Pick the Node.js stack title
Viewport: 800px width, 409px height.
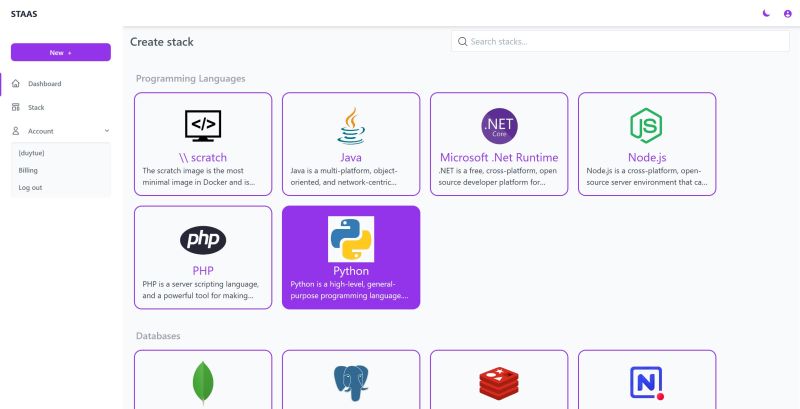(x=647, y=158)
